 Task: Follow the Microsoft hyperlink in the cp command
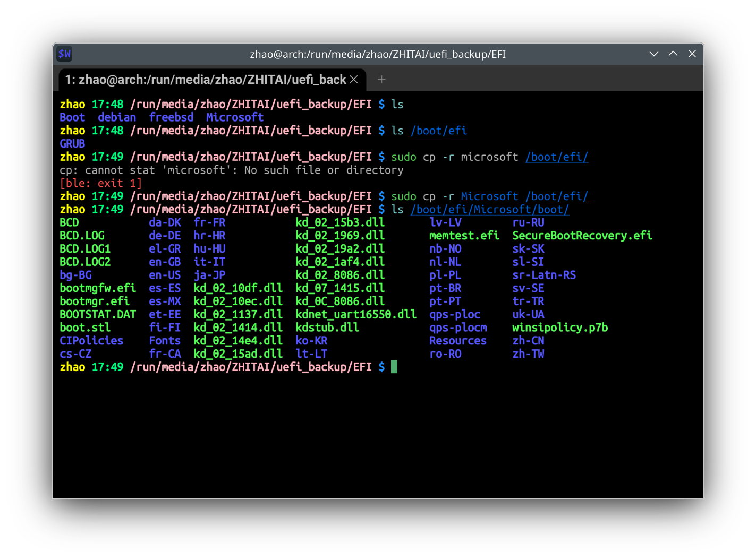[489, 196]
